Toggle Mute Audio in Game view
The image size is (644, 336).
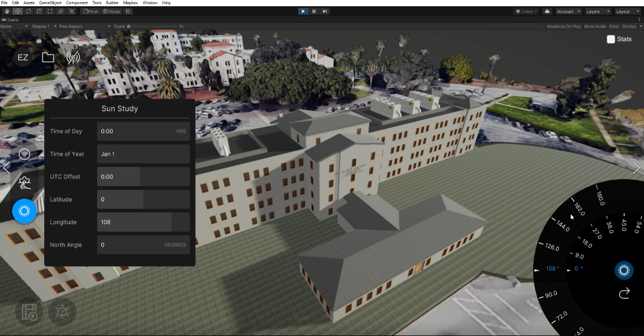pos(595,26)
